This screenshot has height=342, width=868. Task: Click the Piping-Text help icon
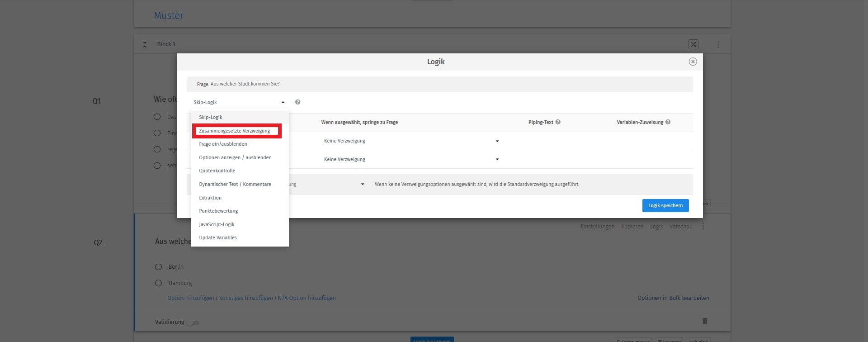coord(558,122)
